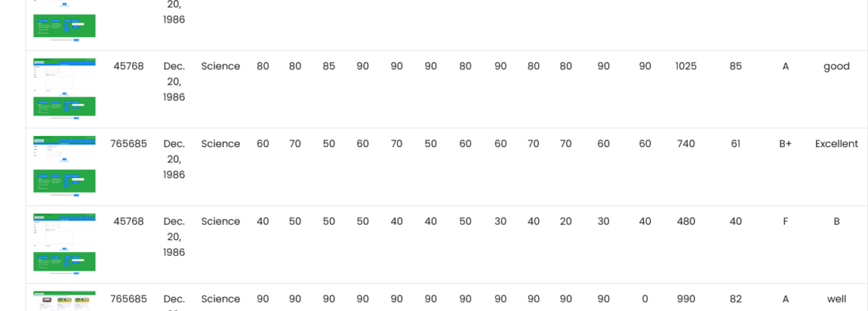Open the thumbnail in the grade F row
868x311 pixels.
click(64, 244)
